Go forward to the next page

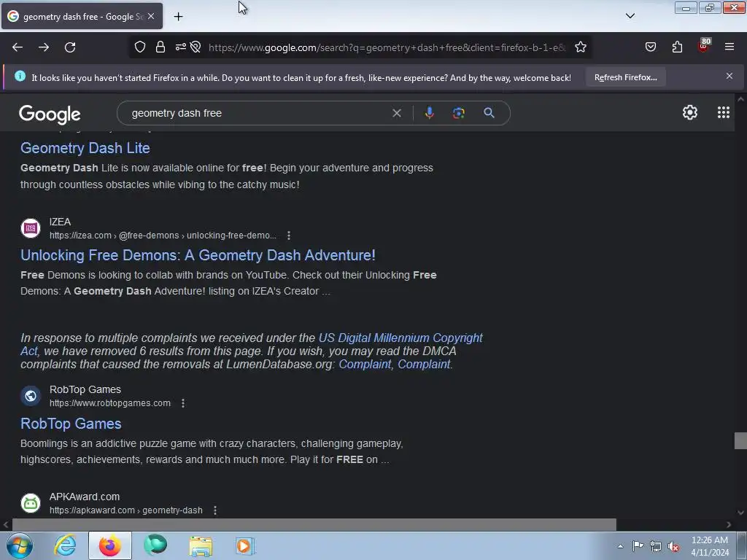[x=44, y=47]
